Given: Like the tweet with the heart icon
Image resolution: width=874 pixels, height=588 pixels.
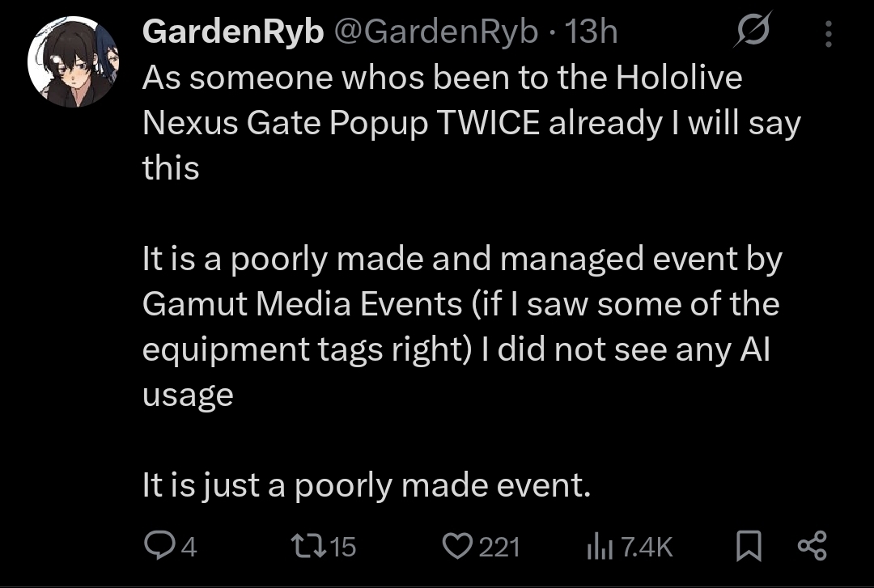Looking at the screenshot, I should (458, 547).
